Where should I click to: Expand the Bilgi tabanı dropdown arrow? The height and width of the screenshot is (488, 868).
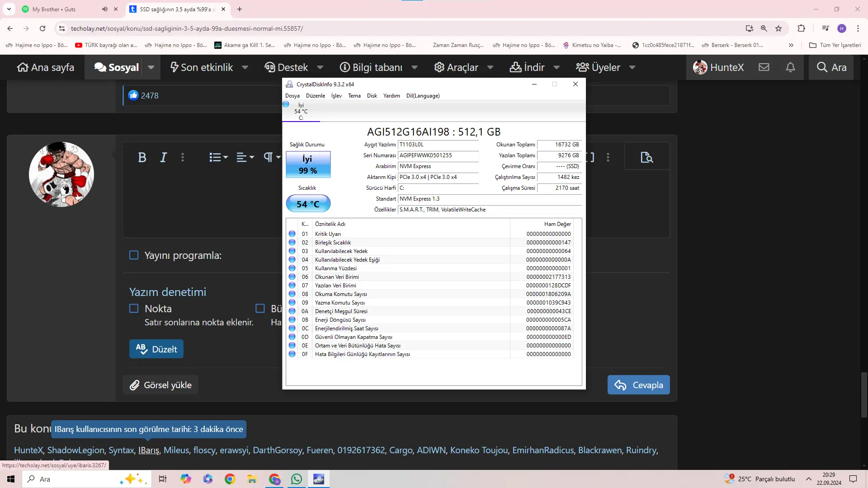(415, 67)
